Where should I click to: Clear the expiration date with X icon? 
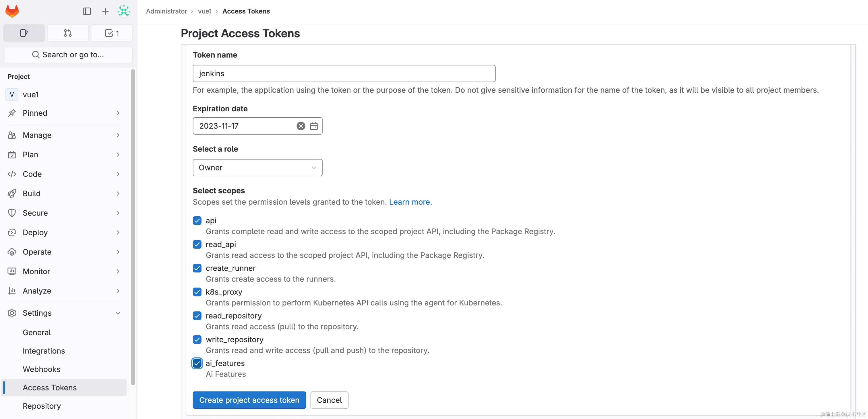point(301,126)
